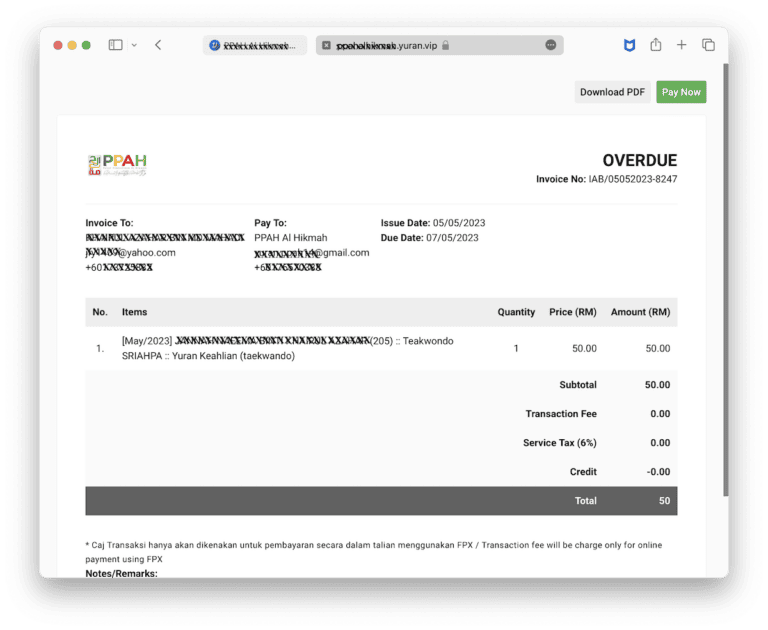Click the lock icon in the address bar
Viewport: 768px width, 630px height.
pos(446,45)
